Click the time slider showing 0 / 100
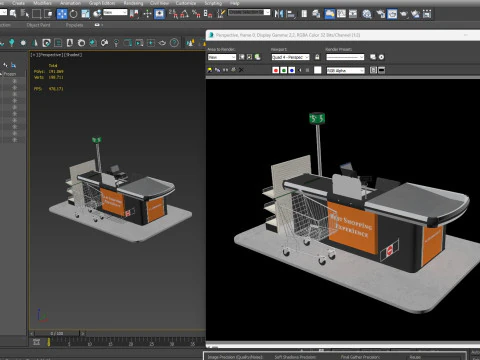480x360 pixels. pos(57,333)
